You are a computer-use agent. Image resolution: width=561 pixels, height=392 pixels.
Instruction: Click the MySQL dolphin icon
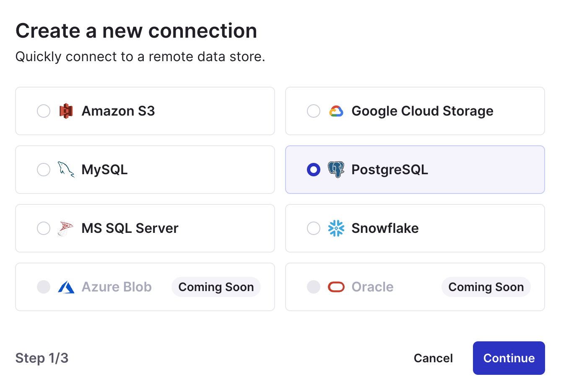(66, 170)
